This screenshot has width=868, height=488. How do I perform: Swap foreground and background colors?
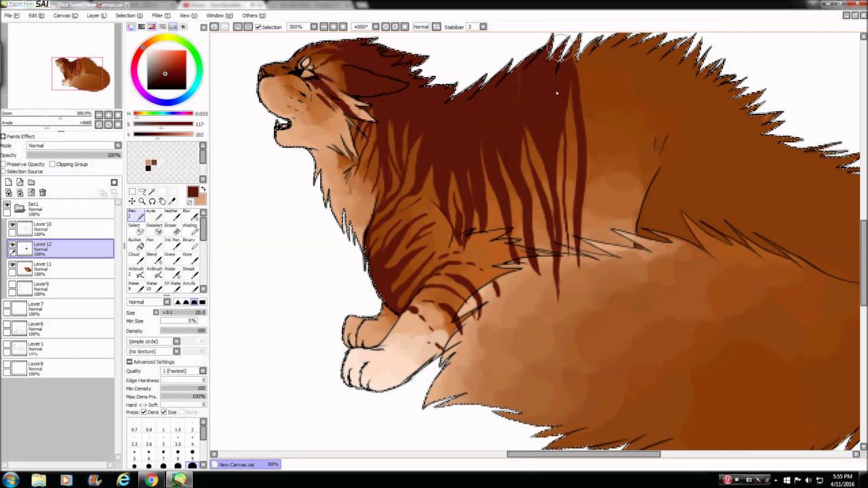coord(203,188)
